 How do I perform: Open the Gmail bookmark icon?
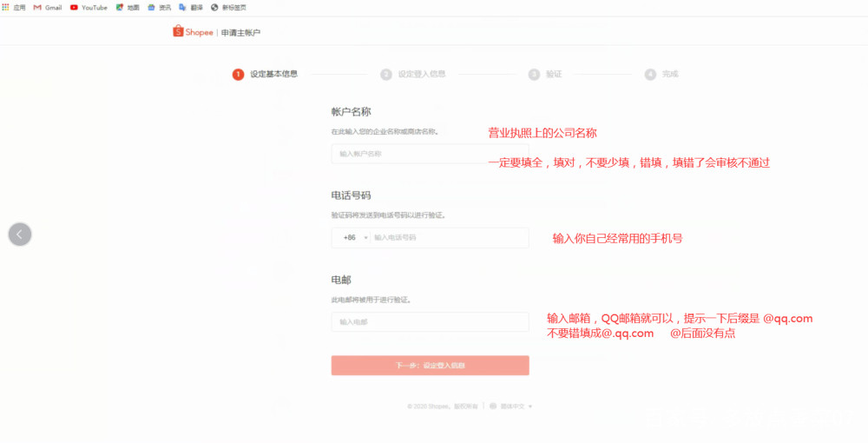coord(37,8)
